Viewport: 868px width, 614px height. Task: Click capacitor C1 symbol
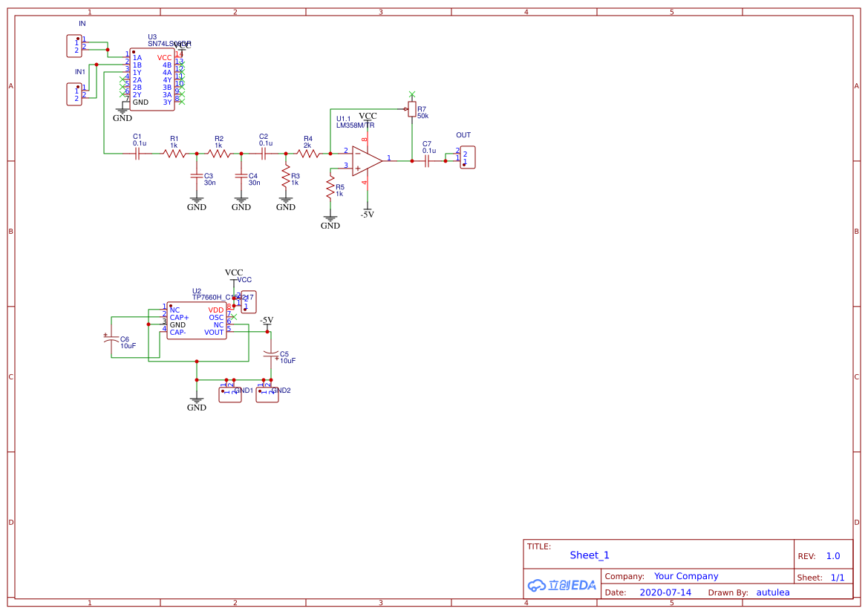tap(137, 154)
